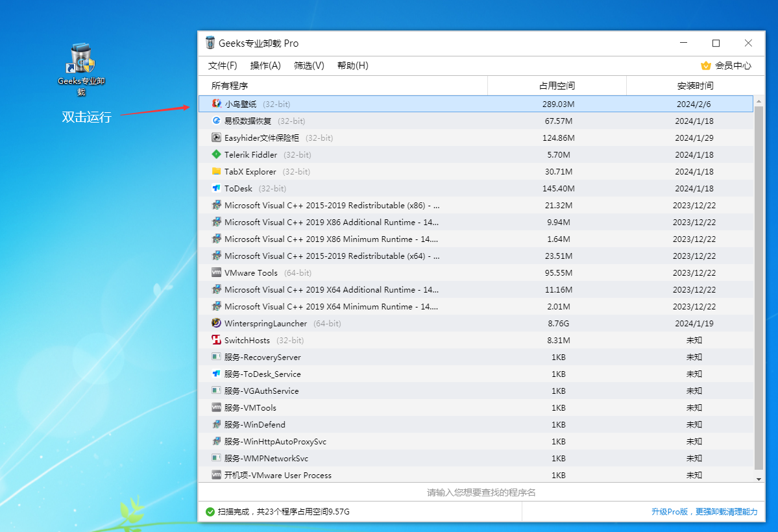Close the Geeks Pro window
The width and height of the screenshot is (778, 532).
pos(748,43)
